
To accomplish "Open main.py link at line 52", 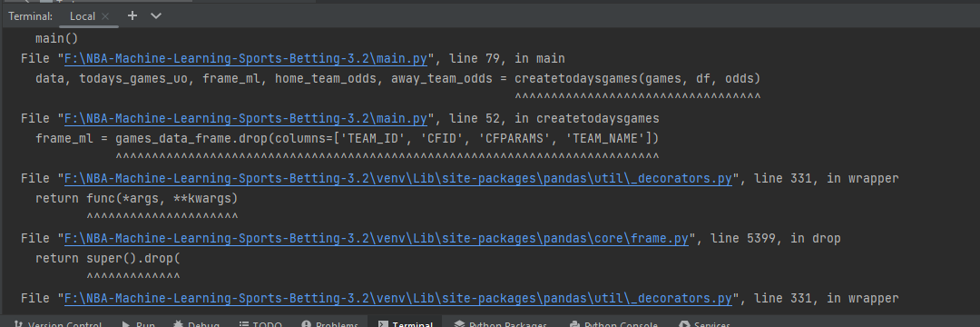I will [246, 119].
